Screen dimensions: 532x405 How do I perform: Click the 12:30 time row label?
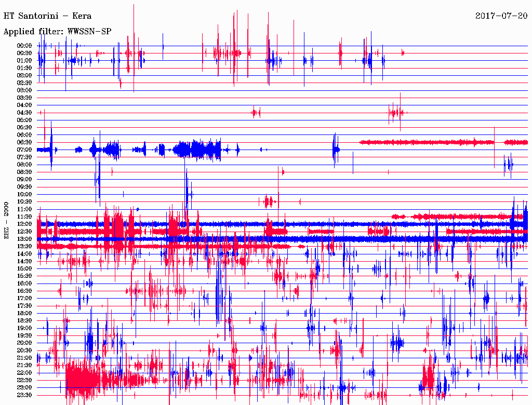[x=24, y=232]
